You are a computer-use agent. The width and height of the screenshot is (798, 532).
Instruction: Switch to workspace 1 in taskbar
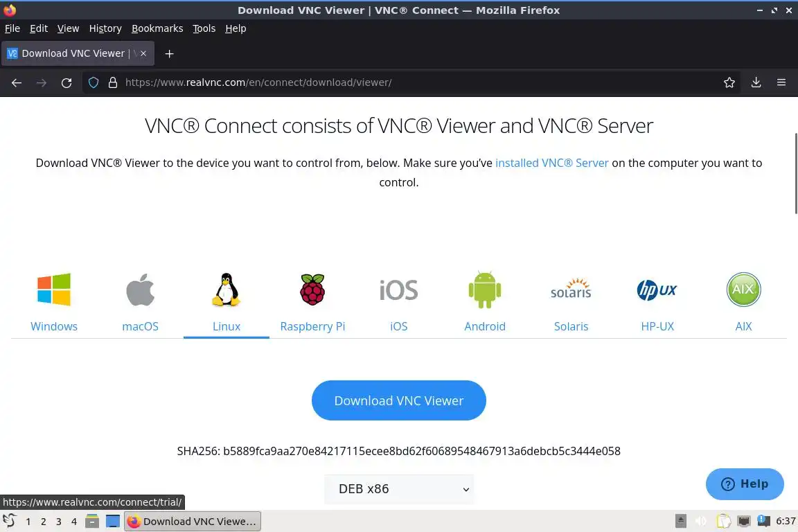tap(28, 522)
